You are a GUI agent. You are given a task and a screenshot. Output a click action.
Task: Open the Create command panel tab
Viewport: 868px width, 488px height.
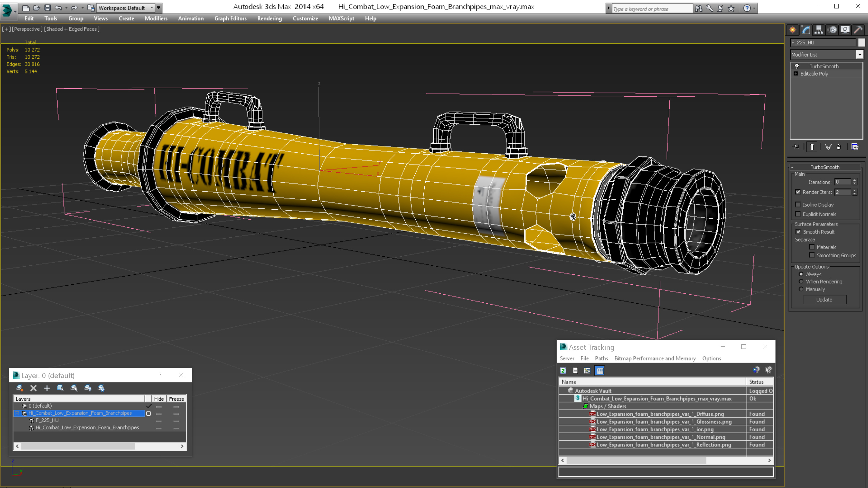793,30
